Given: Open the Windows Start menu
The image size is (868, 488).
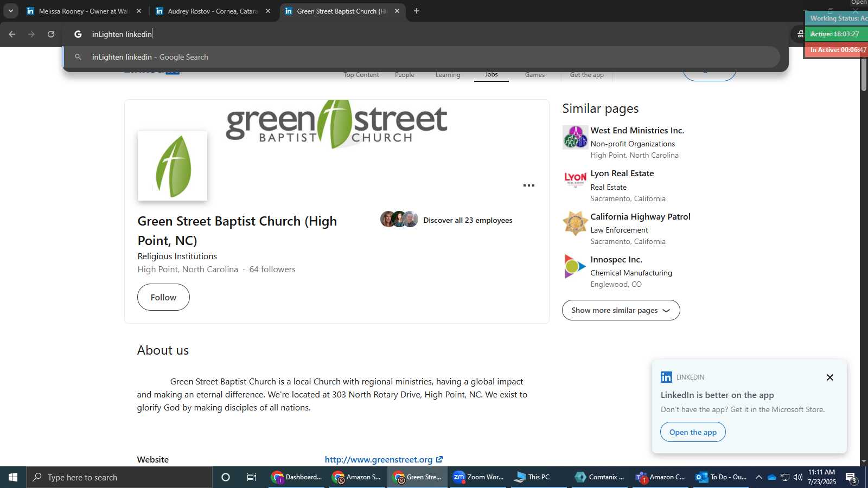Looking at the screenshot, I should click(x=13, y=477).
